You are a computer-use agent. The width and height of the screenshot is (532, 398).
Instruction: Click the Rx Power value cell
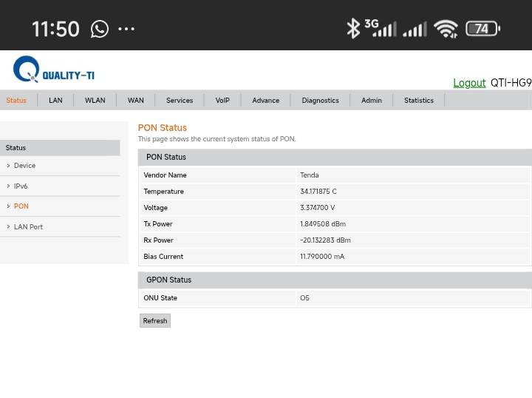click(x=412, y=240)
